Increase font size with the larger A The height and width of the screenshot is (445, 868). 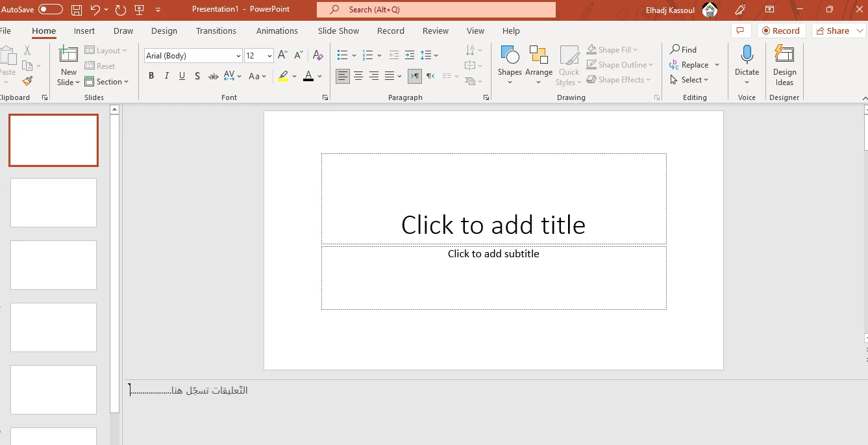pyautogui.click(x=282, y=55)
